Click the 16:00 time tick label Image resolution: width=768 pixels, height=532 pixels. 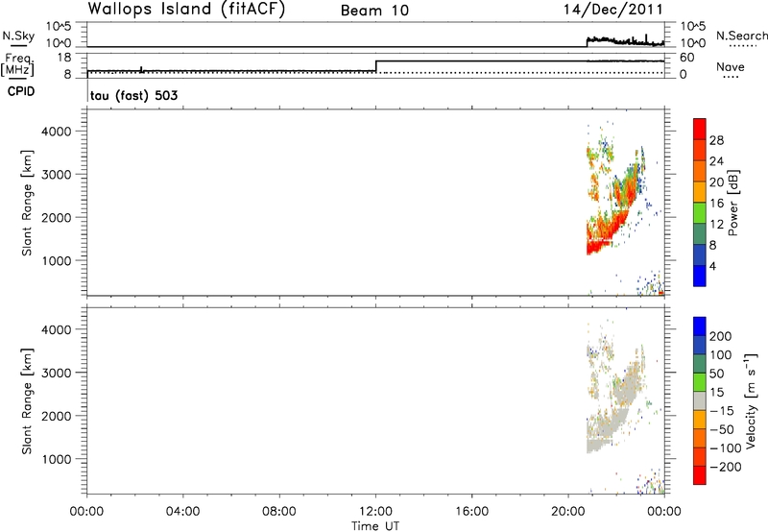[471, 512]
